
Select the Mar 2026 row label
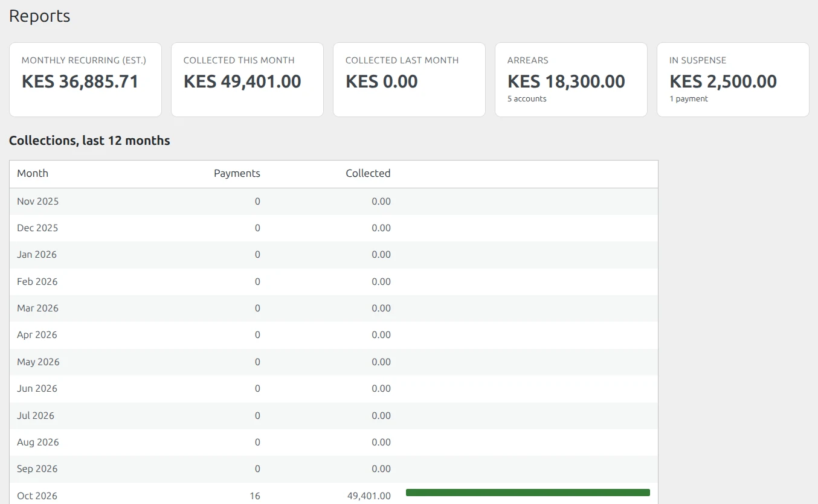(x=37, y=308)
